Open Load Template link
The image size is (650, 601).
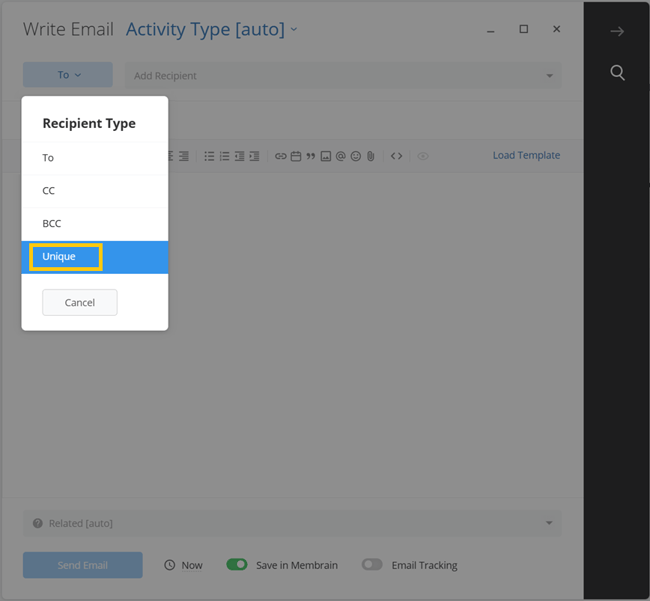click(x=526, y=155)
